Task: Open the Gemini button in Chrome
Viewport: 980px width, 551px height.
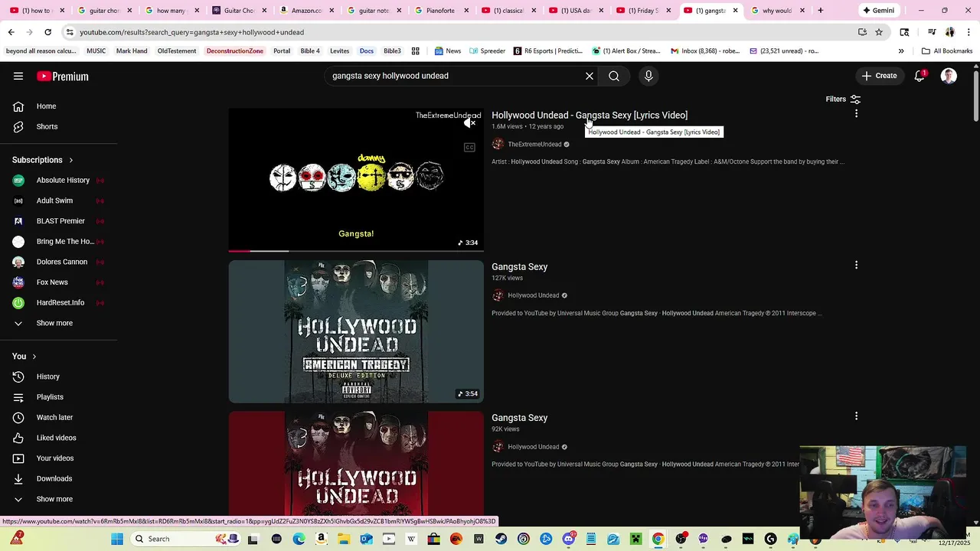Action: click(878, 11)
